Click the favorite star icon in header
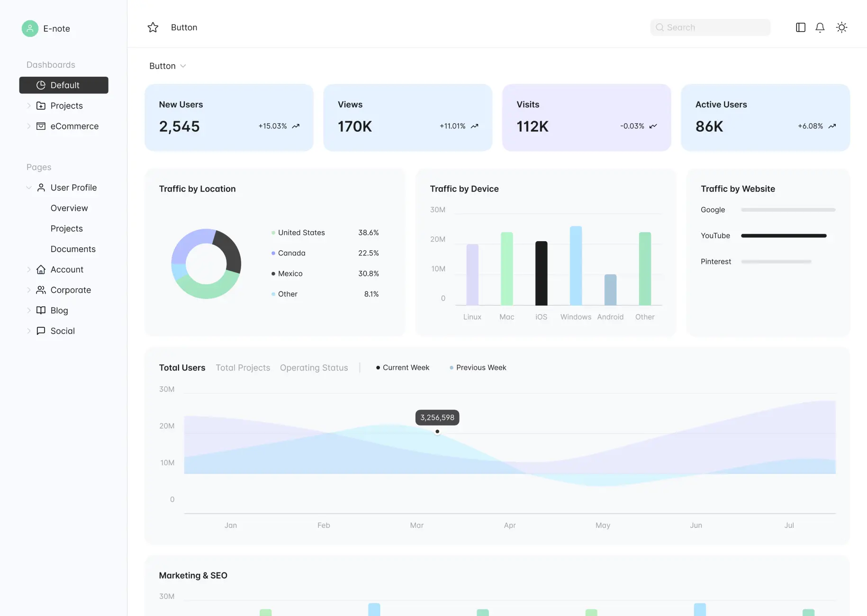867x616 pixels. 153,27
